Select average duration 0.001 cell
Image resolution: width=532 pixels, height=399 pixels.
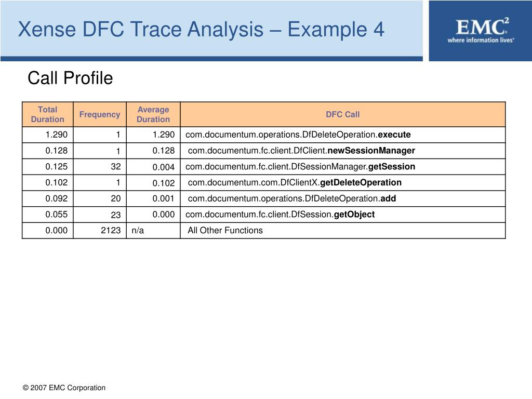(153, 198)
